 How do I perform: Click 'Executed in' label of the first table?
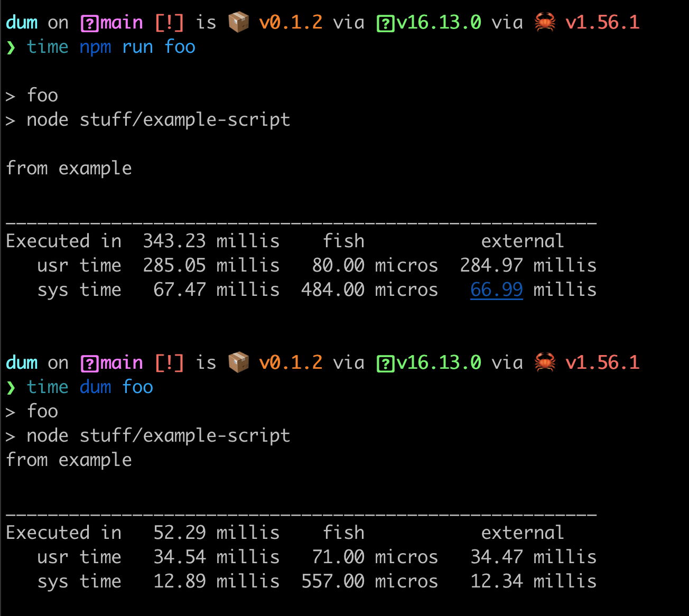coord(63,241)
